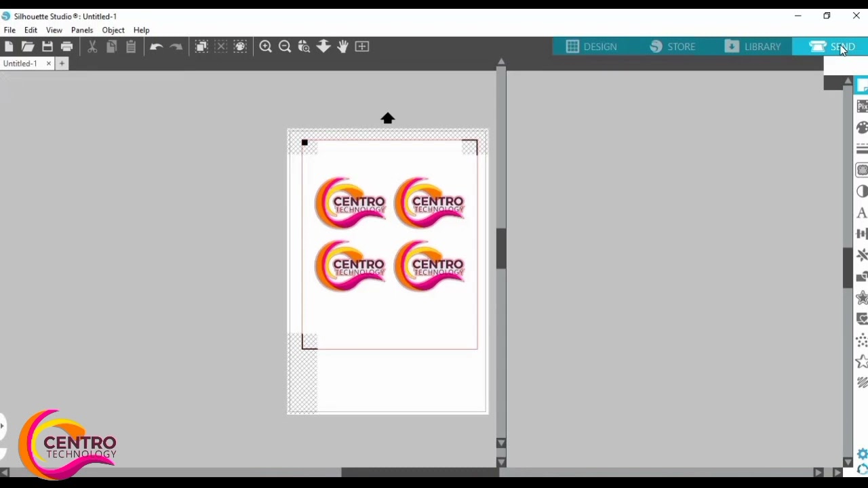Open the Modify panel icon

862,277
